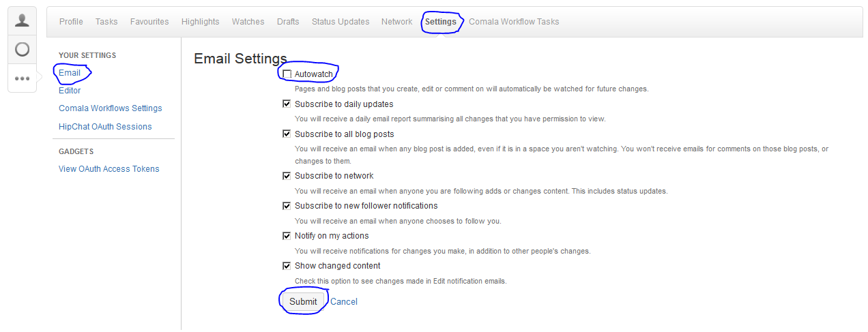Open the Network tab
The height and width of the screenshot is (332, 868).
click(x=396, y=22)
